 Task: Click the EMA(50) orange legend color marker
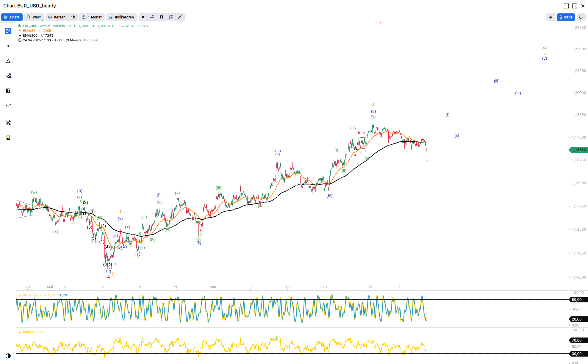20,31
